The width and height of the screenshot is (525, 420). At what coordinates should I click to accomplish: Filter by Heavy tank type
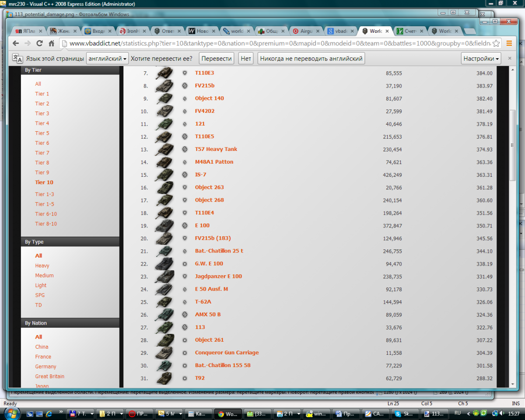[42, 266]
